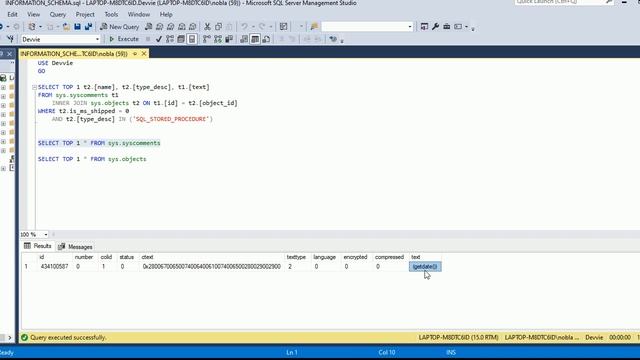This screenshot has height=360, width=640.
Task: Open the Project menu
Action: (85, 14)
